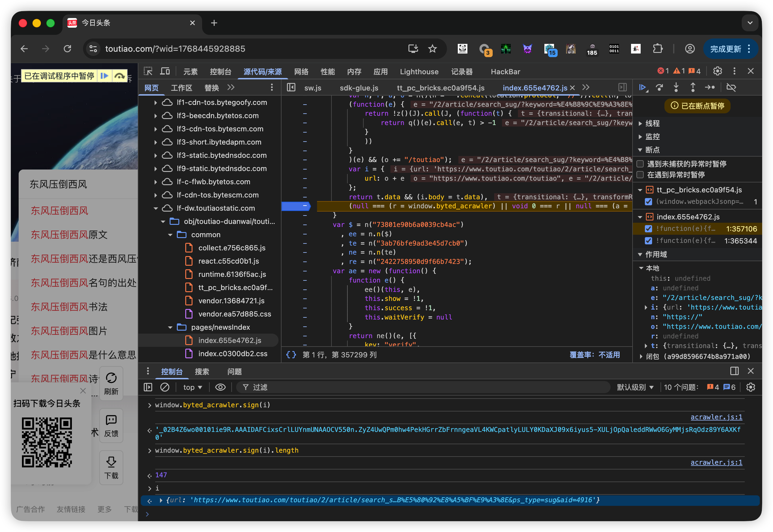773x532 pixels.
Task: Open the default log level dropdown
Action: click(x=635, y=387)
